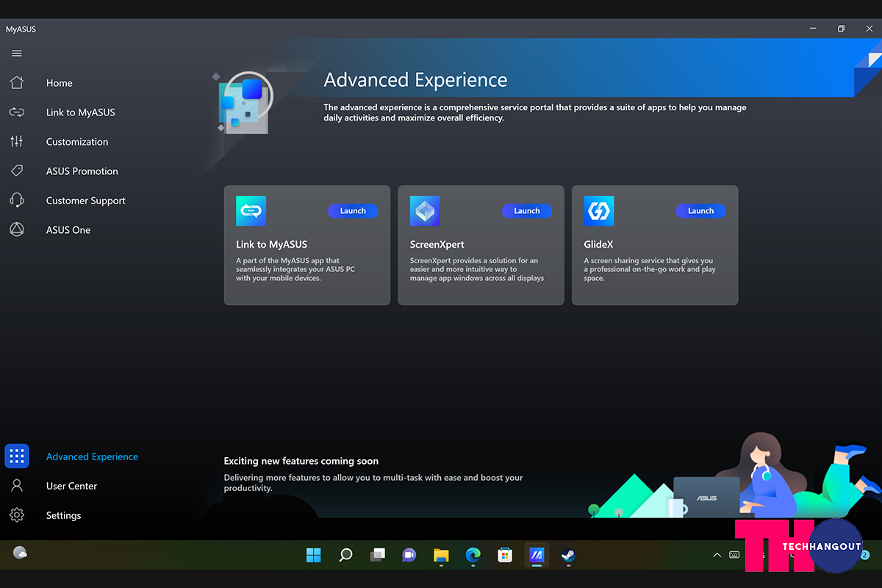Launch Microsoft Edge from the taskbar
The image size is (882, 588).
click(x=473, y=555)
